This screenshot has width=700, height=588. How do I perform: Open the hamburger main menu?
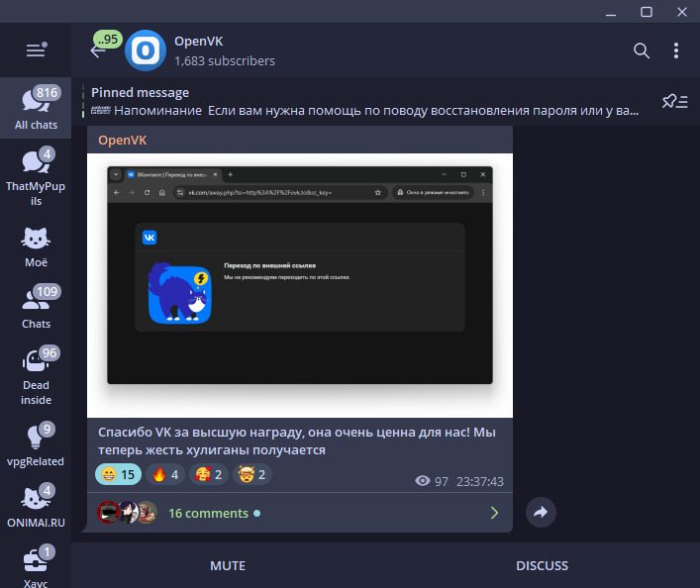click(x=36, y=50)
